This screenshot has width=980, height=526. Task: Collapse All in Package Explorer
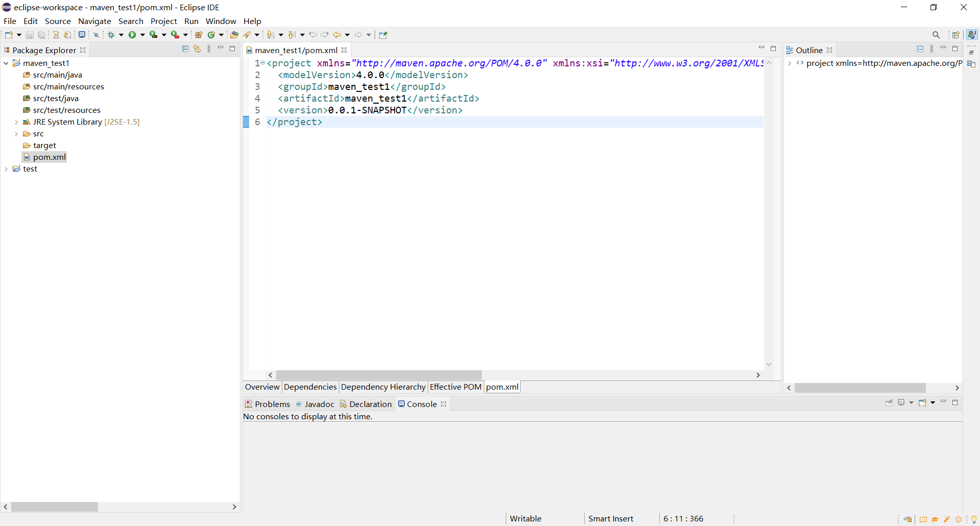185,49
